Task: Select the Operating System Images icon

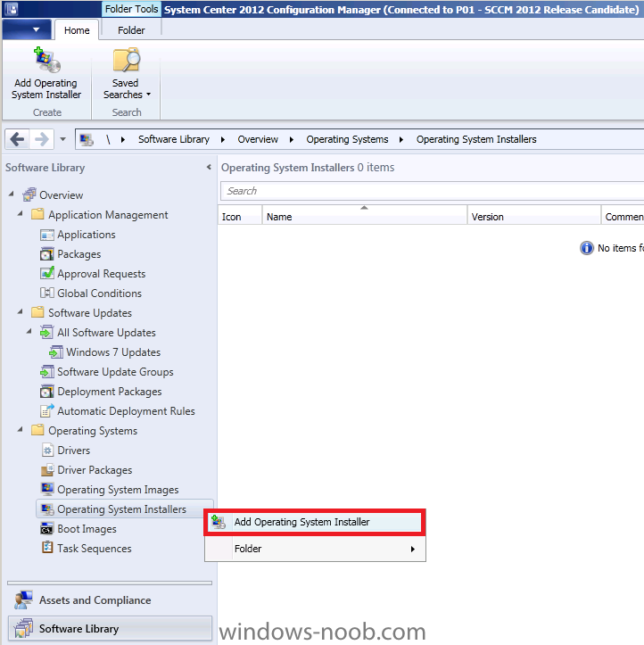Action: (x=47, y=488)
